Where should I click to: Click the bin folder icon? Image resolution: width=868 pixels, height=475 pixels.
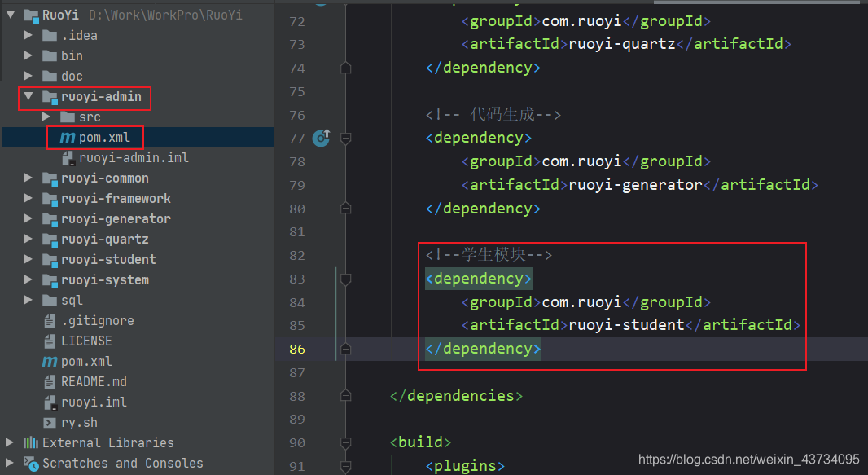[50, 56]
